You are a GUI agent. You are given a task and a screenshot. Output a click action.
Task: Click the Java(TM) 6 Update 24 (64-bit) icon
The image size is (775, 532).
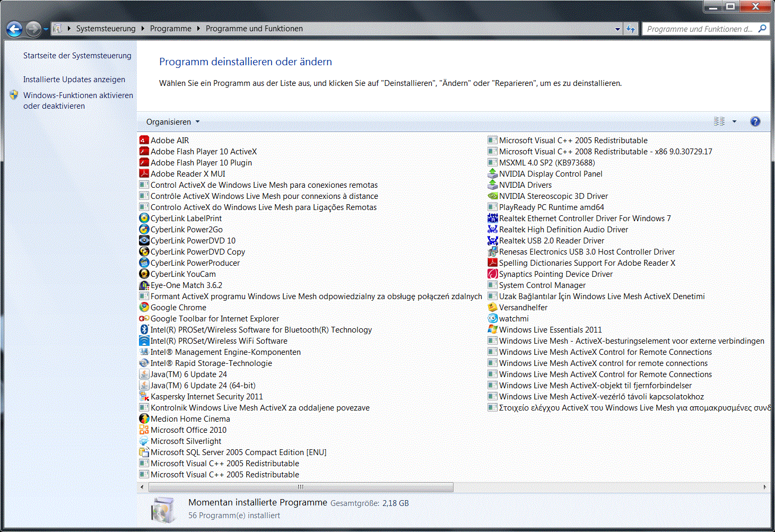(x=144, y=385)
